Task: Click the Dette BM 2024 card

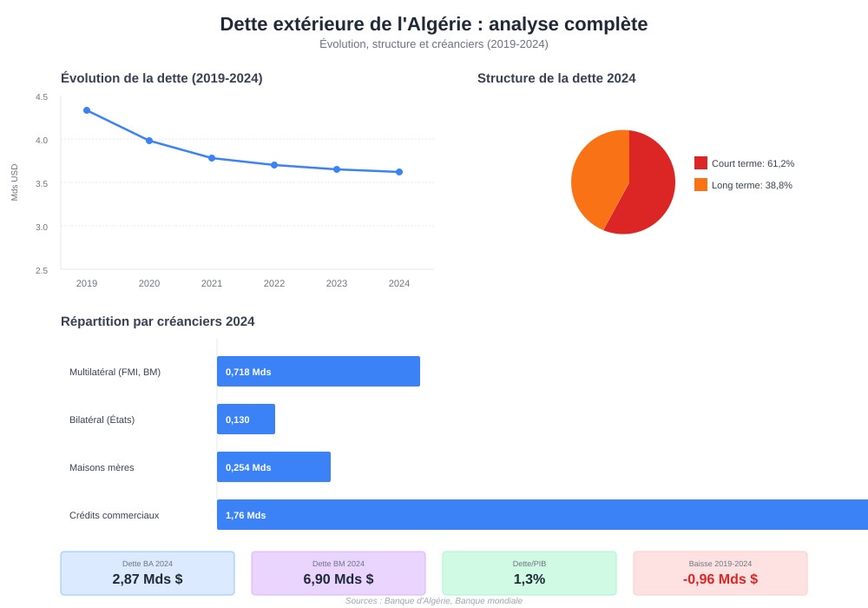Action: 339,573
